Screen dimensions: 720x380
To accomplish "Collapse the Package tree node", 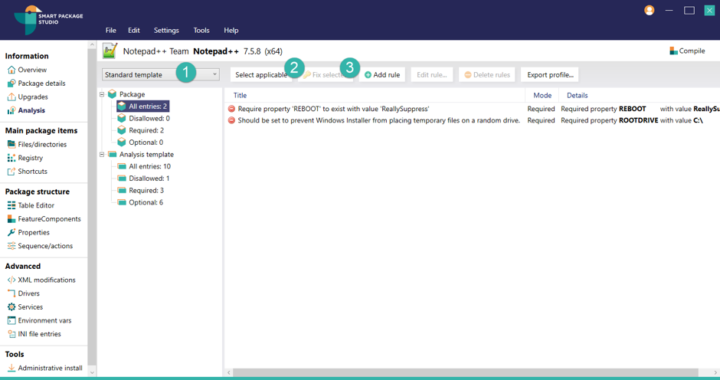I will (102, 94).
